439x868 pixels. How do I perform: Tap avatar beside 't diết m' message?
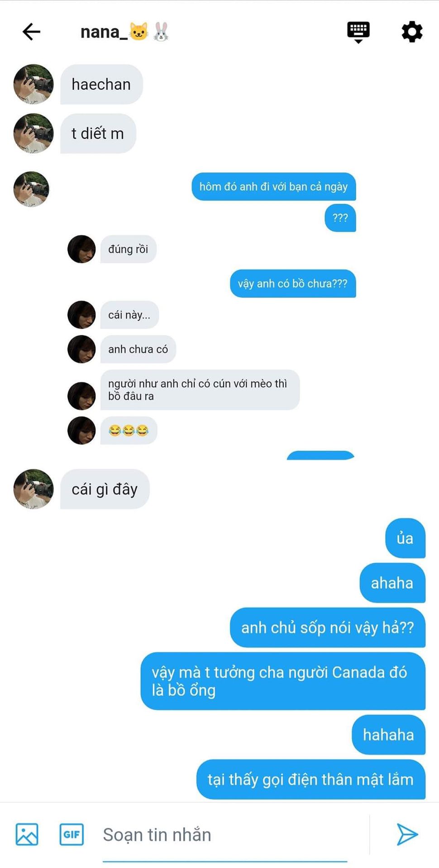(x=33, y=133)
